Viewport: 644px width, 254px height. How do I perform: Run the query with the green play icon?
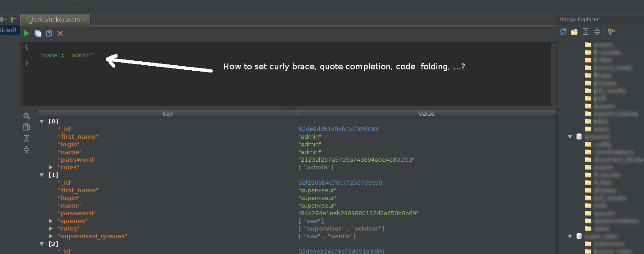27,33
